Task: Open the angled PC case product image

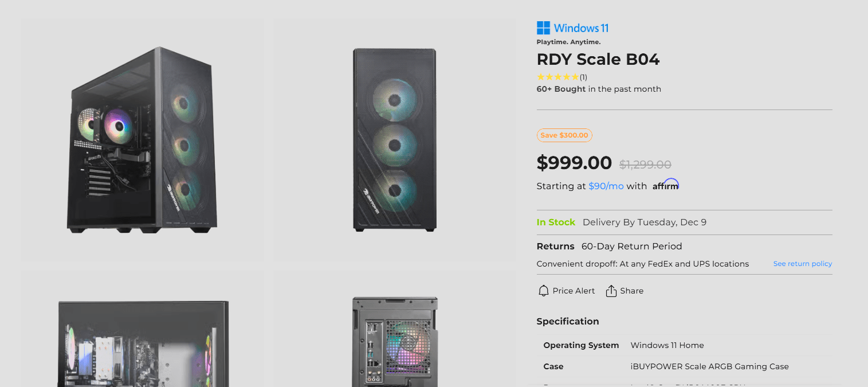Action: click(143, 140)
